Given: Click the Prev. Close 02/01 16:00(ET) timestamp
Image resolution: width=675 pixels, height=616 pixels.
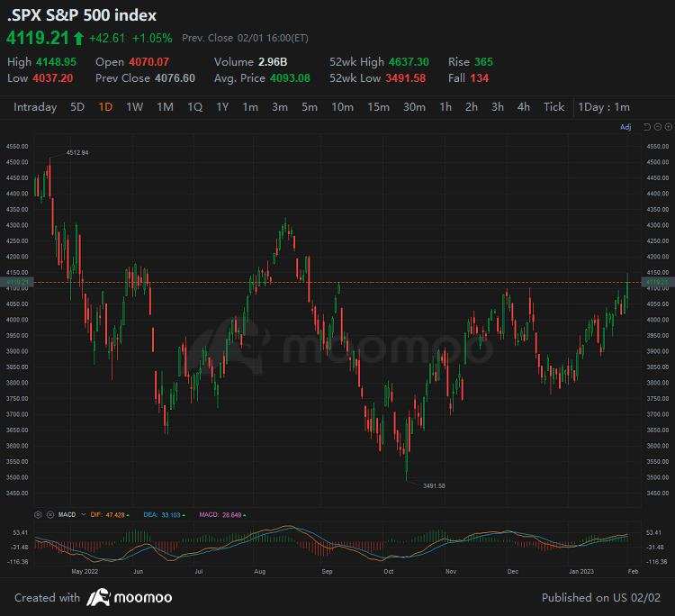Looking at the screenshot, I should tap(245, 39).
